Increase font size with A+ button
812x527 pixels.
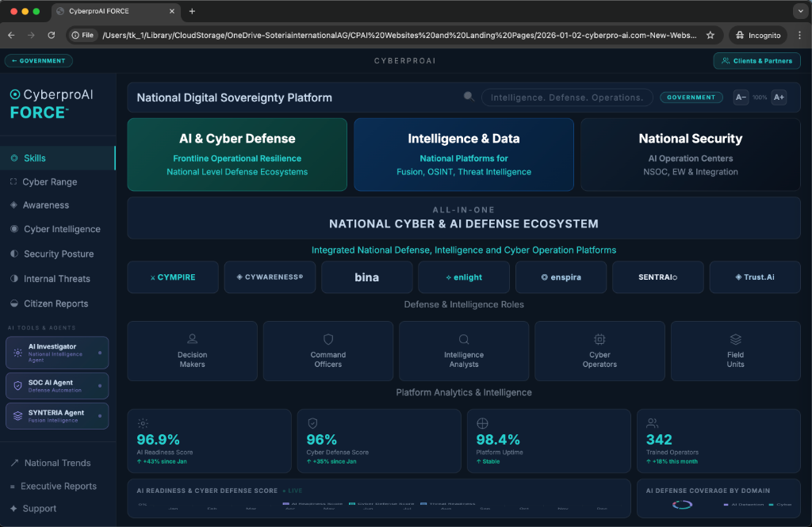point(779,97)
